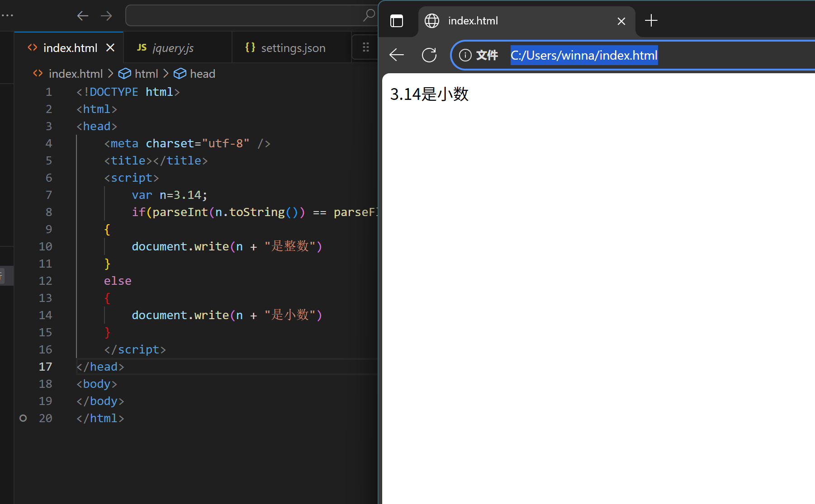Close the index.html editor tab
Screen dimensions: 815x504
click(x=110, y=47)
